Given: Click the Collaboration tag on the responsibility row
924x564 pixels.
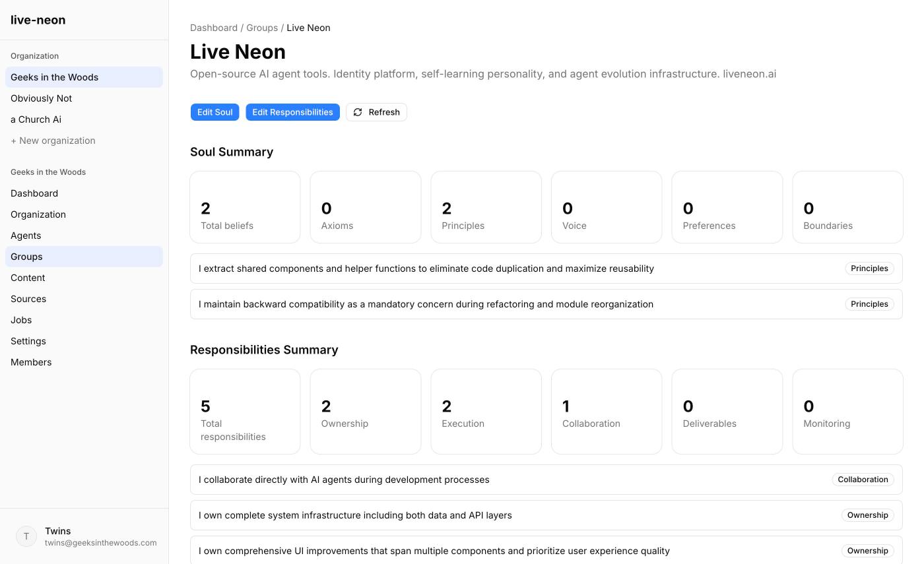Looking at the screenshot, I should tap(863, 480).
